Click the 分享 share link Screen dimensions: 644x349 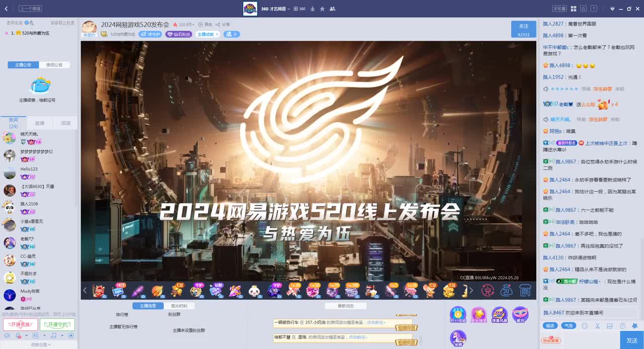(x=223, y=24)
